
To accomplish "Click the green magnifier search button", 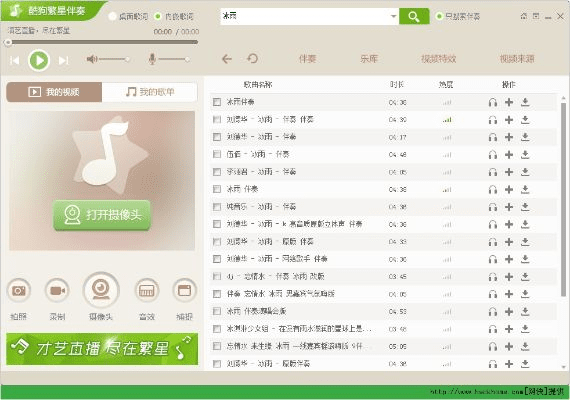I will pos(414,16).
